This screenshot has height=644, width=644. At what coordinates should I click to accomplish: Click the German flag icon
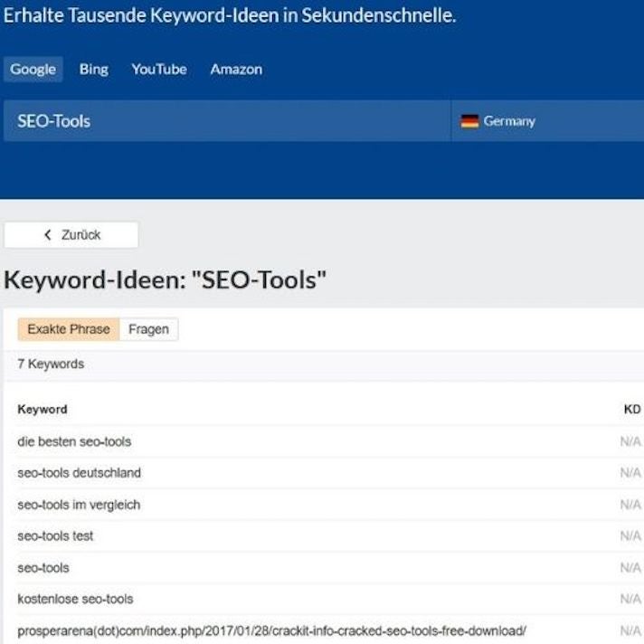(x=469, y=121)
